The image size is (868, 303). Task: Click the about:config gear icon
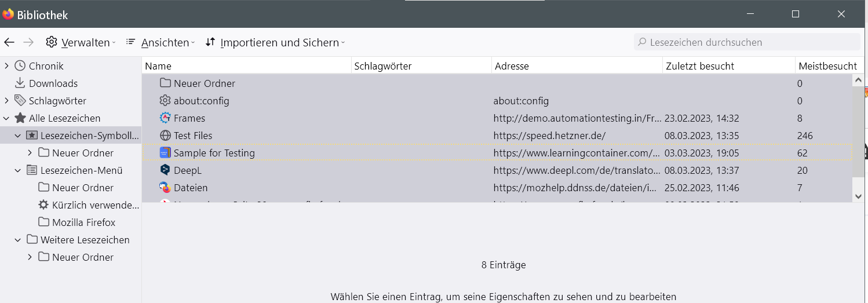[x=165, y=101]
